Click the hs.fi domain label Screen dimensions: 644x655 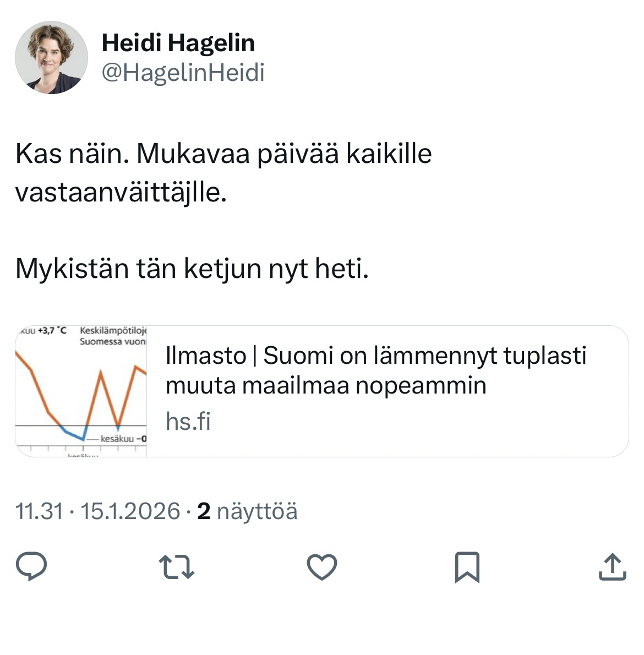(x=188, y=422)
